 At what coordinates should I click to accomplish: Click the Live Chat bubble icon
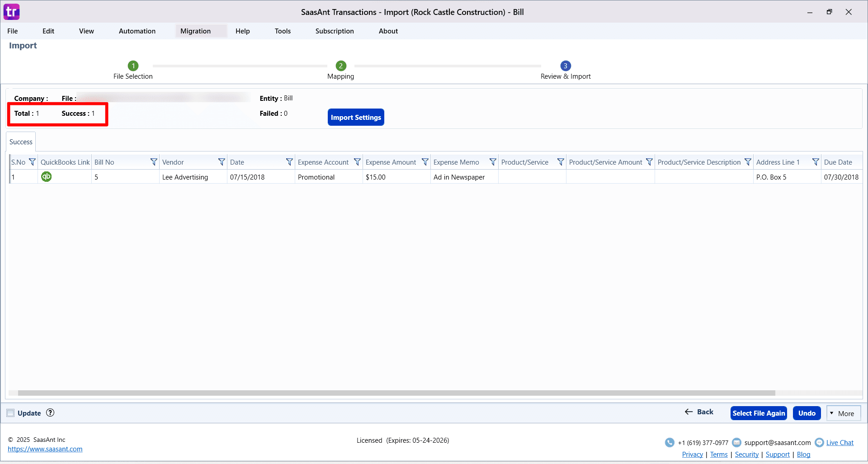coord(819,442)
